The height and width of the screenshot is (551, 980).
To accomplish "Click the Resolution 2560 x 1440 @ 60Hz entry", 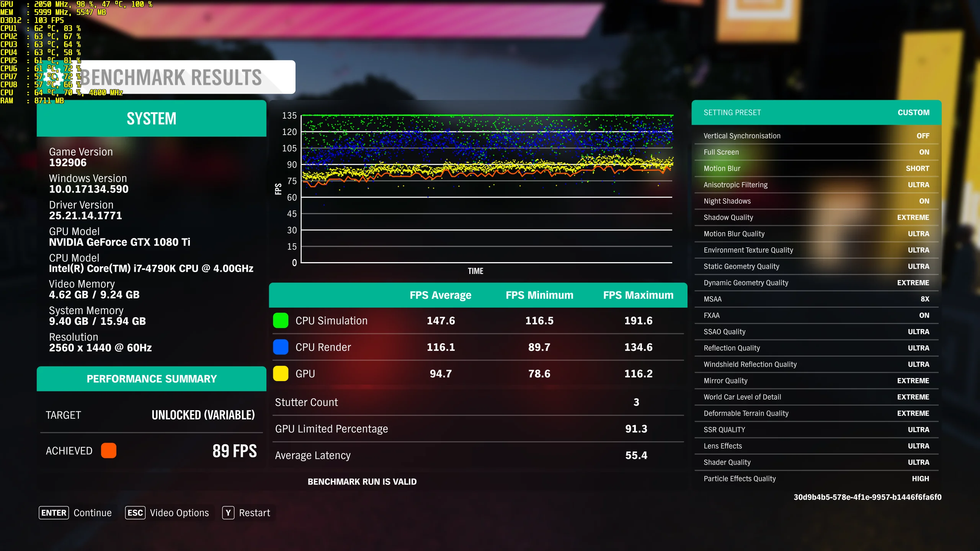I will coord(100,342).
